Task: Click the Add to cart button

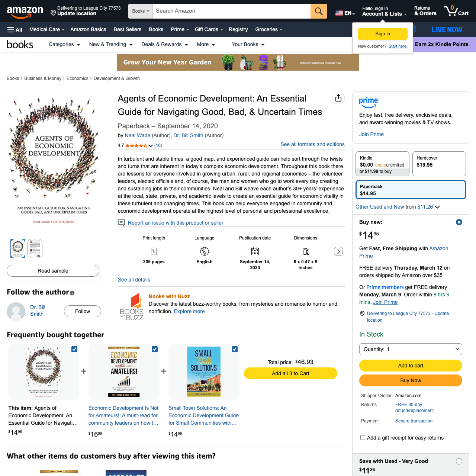Action: click(x=411, y=366)
